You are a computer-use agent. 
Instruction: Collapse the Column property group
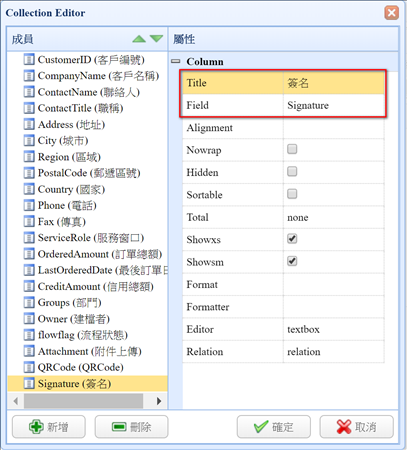pos(175,61)
